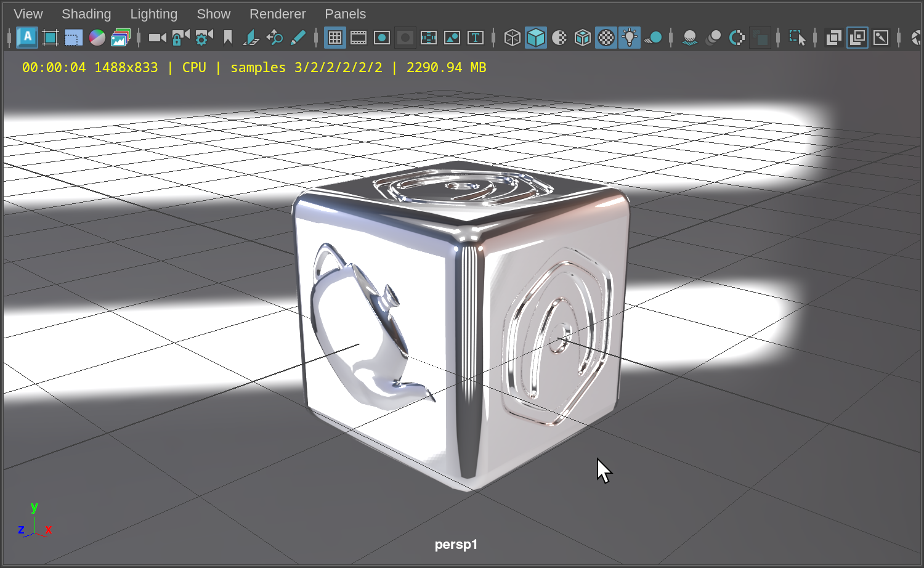Open the Shading menu

(x=86, y=14)
